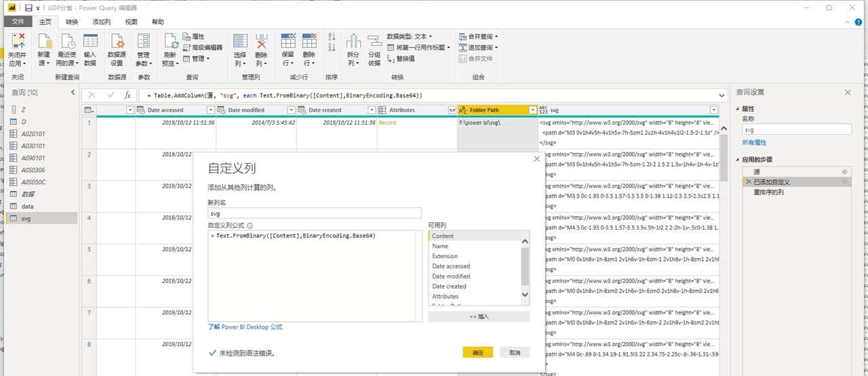Open the Date modified column filter dropdown
The width and height of the screenshot is (868, 376).
click(x=291, y=110)
